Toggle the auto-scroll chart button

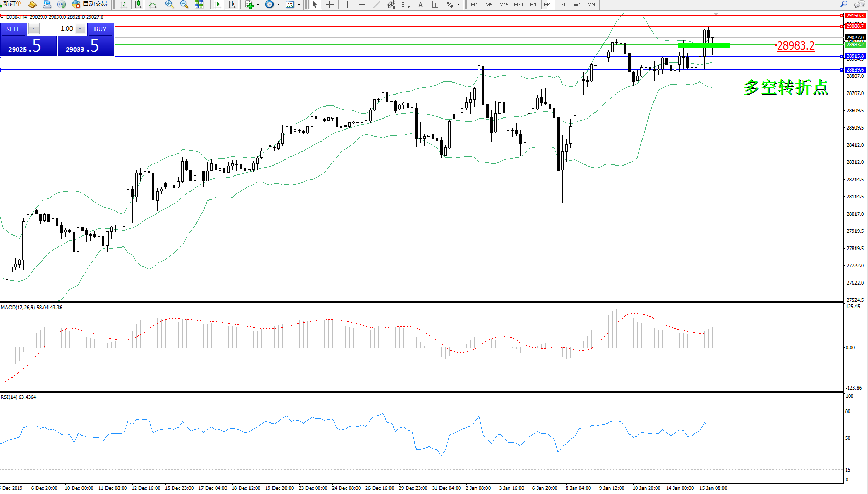coord(217,5)
